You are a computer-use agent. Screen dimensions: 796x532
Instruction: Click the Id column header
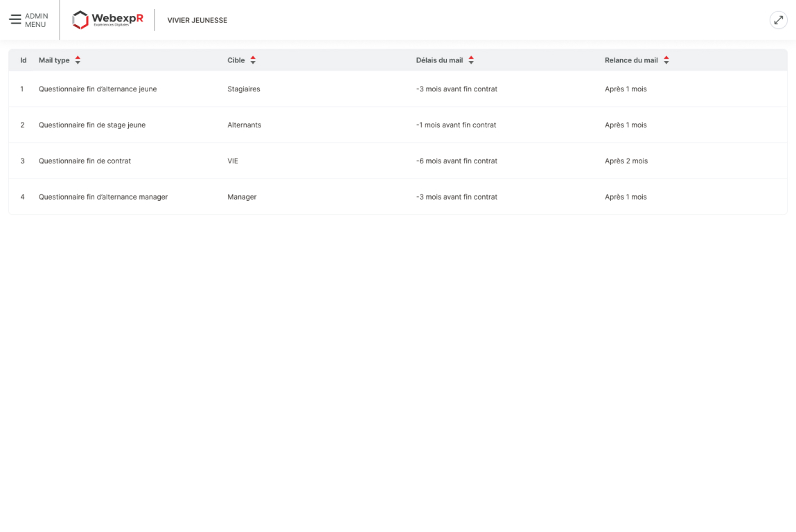click(24, 60)
